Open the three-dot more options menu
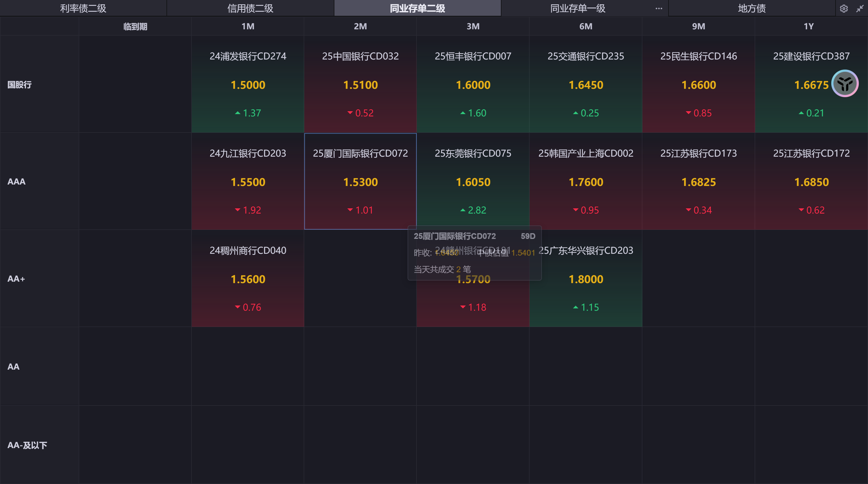The height and width of the screenshot is (484, 868). tap(659, 8)
